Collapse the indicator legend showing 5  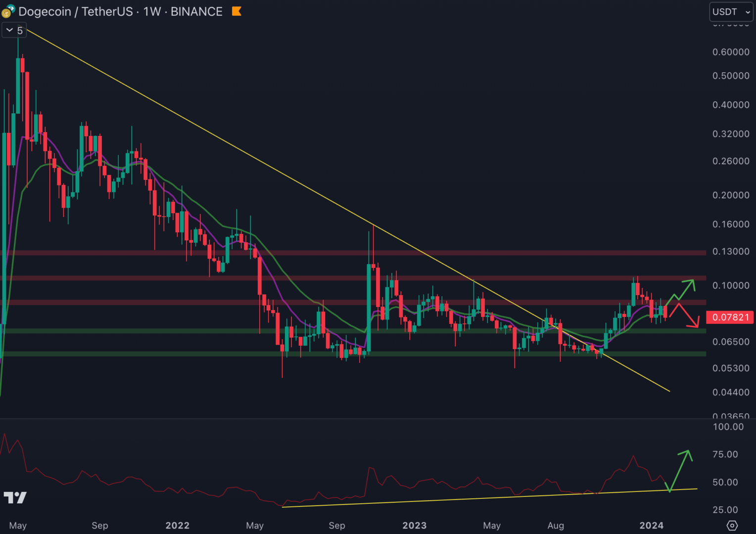point(9,30)
